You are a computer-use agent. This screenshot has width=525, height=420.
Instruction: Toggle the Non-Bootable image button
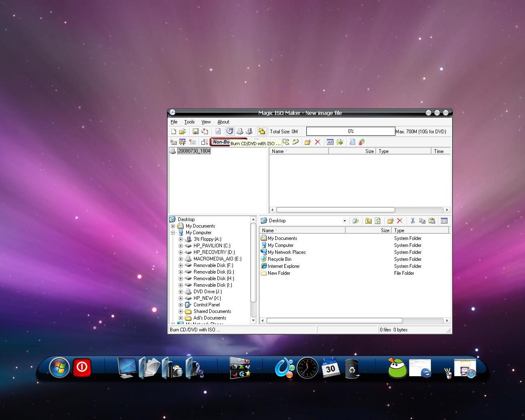coord(220,142)
